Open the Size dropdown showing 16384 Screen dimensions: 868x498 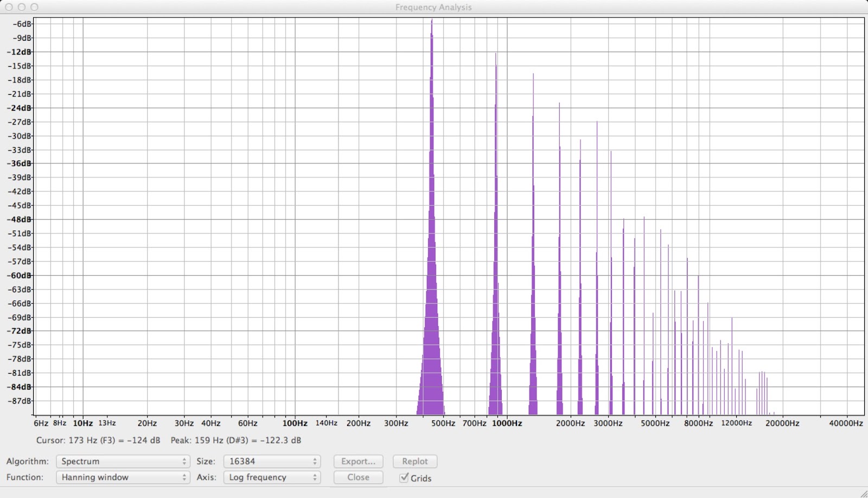[x=272, y=461]
